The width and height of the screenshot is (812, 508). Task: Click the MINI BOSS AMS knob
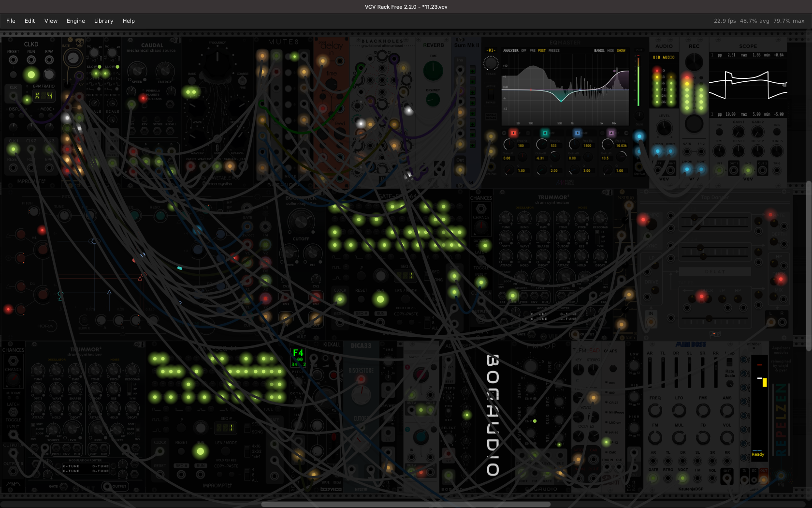click(727, 411)
